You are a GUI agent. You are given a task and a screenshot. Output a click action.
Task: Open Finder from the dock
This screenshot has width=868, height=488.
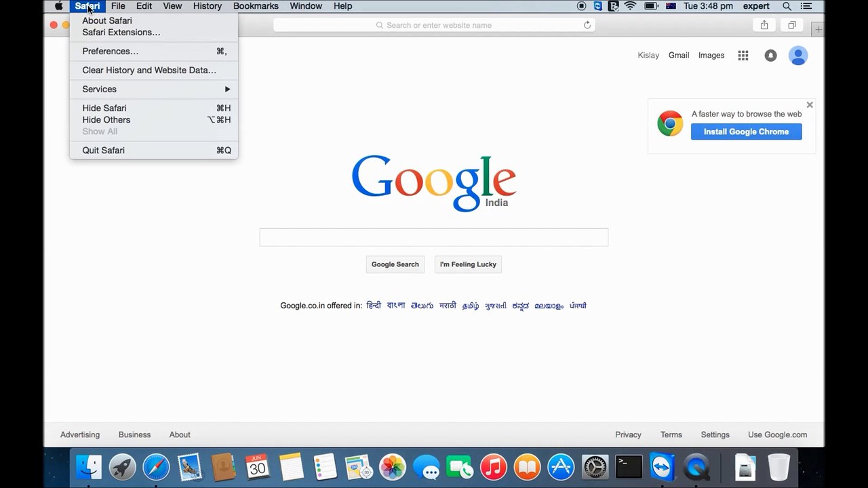click(x=89, y=467)
